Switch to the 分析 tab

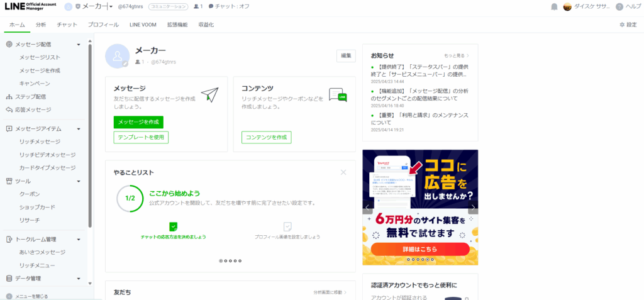[x=41, y=25]
